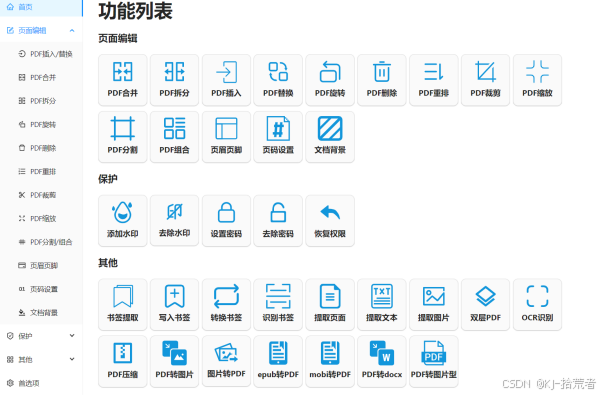Select the PDF转图片 card
This screenshot has height=395, width=602.
tap(174, 361)
